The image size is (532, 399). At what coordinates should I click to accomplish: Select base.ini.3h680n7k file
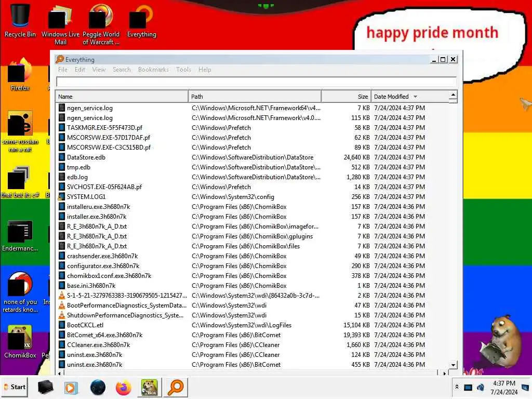[252, 285]
